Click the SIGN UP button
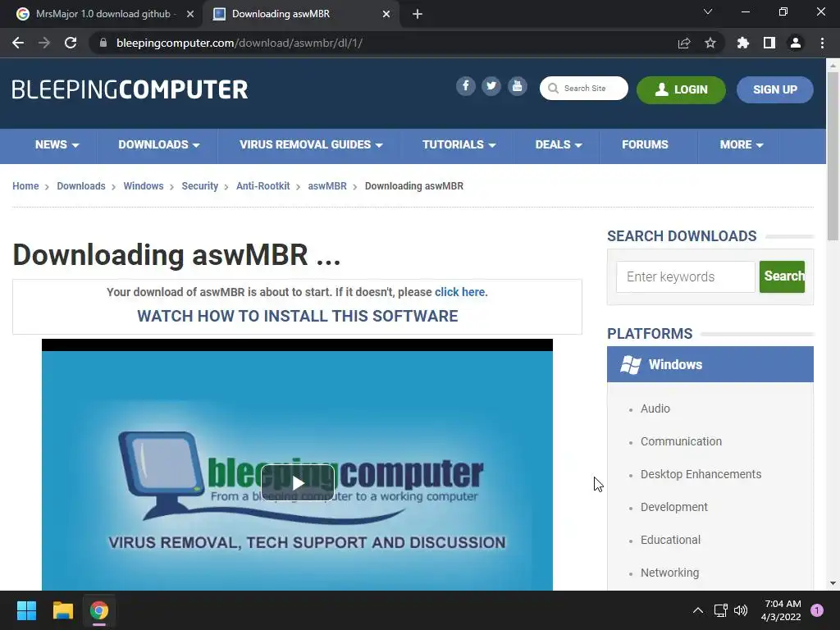Screen dimensions: 840x630 click(x=774, y=89)
